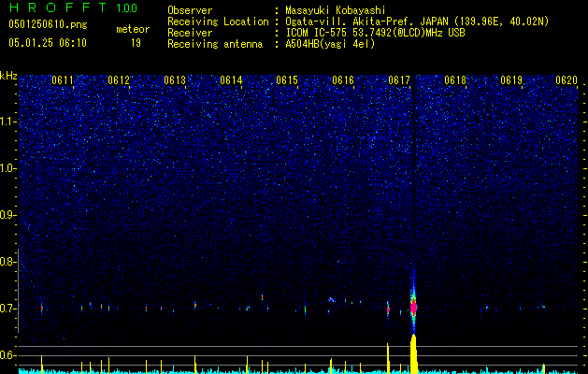Click the Observer field label
Image resolution: width=588 pixels, height=374 pixels.
tap(190, 10)
